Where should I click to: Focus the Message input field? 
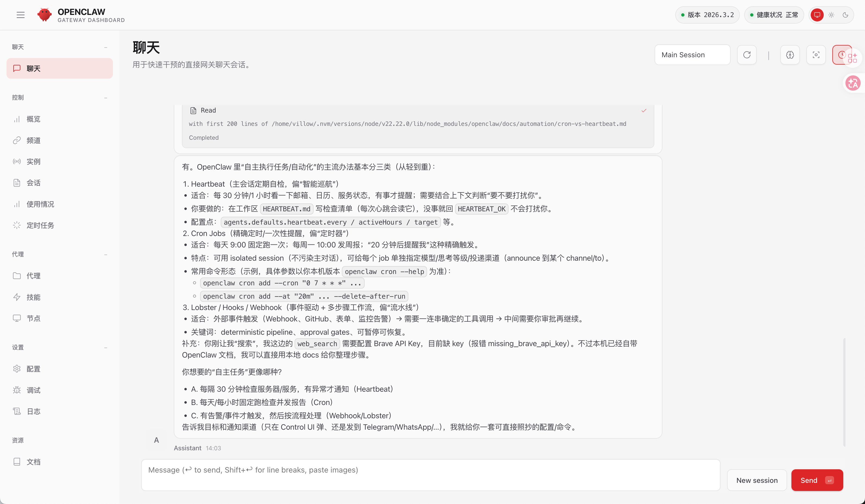pos(430,475)
